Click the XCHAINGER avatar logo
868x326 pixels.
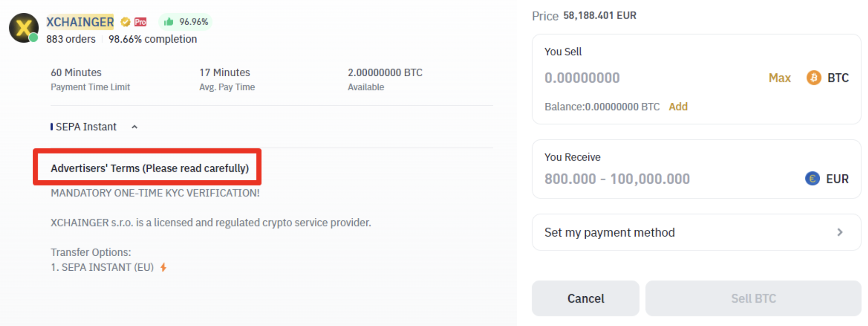pos(24,28)
